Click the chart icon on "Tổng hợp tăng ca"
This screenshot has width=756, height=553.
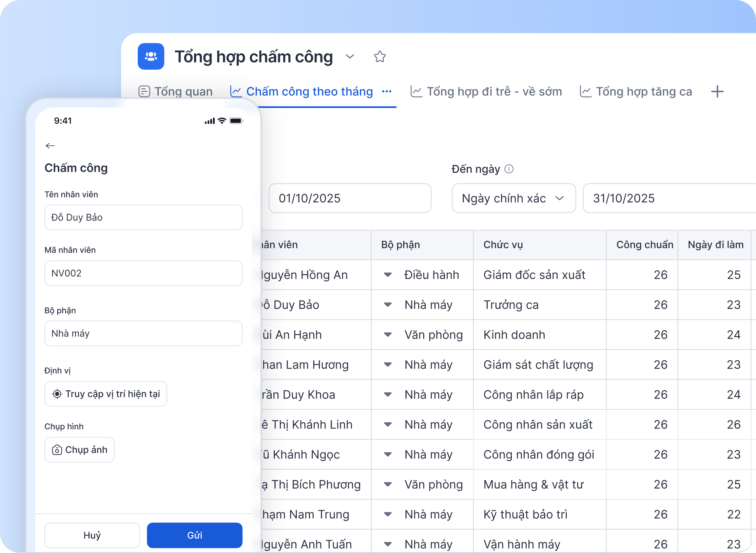click(x=585, y=91)
